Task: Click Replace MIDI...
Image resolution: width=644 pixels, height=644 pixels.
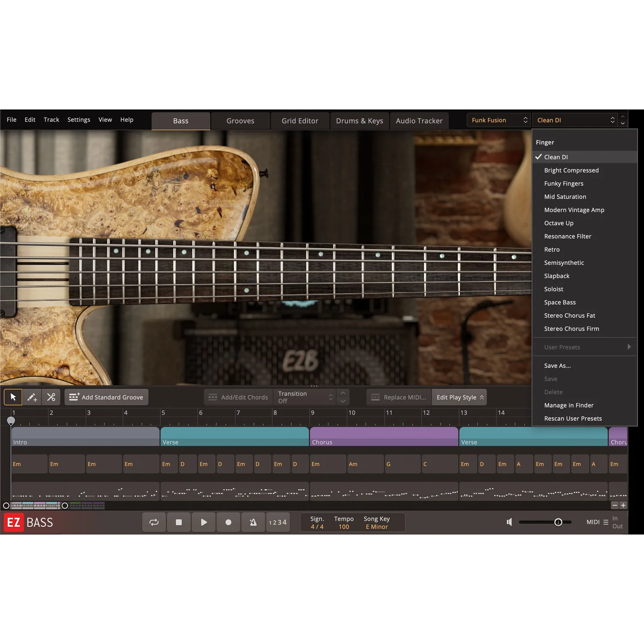Action: pyautogui.click(x=399, y=397)
